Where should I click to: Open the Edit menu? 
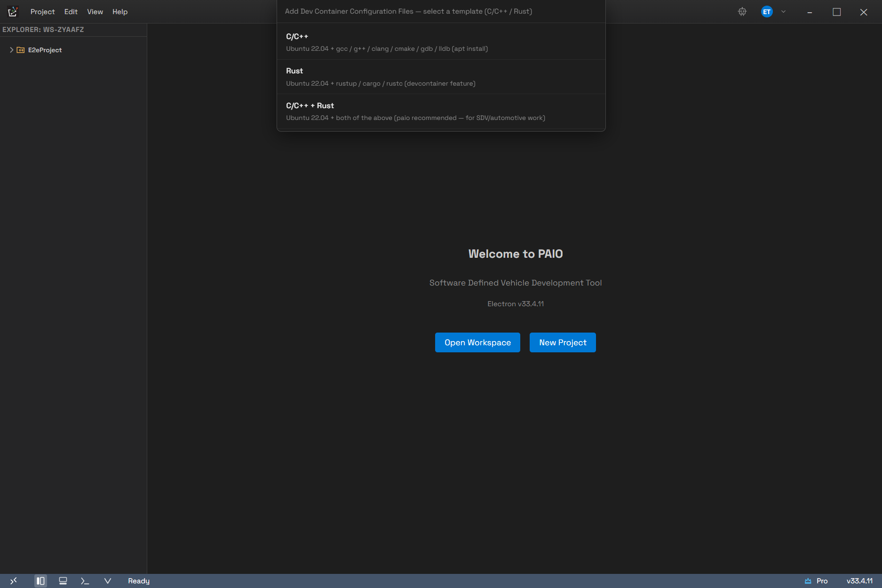(71, 12)
